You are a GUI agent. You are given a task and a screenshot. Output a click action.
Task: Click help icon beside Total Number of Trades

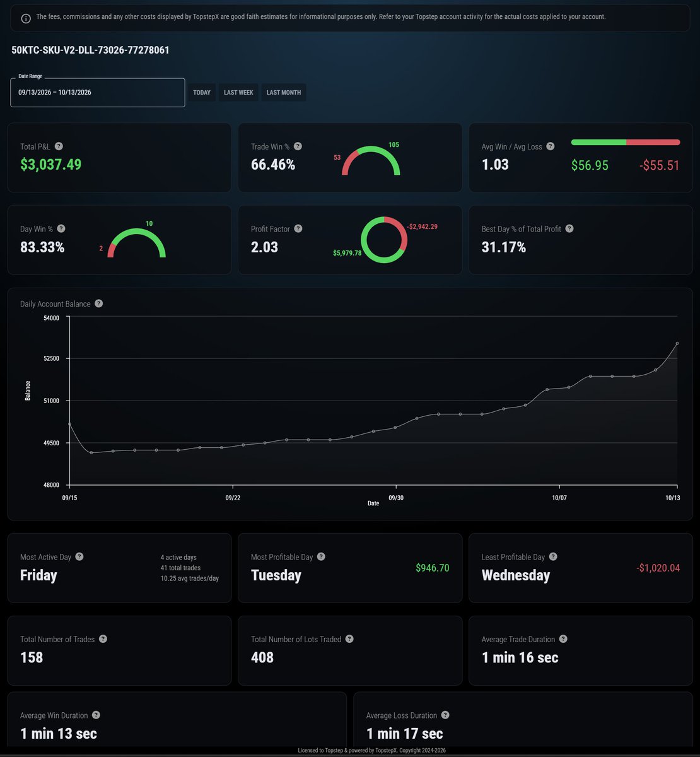(x=103, y=639)
